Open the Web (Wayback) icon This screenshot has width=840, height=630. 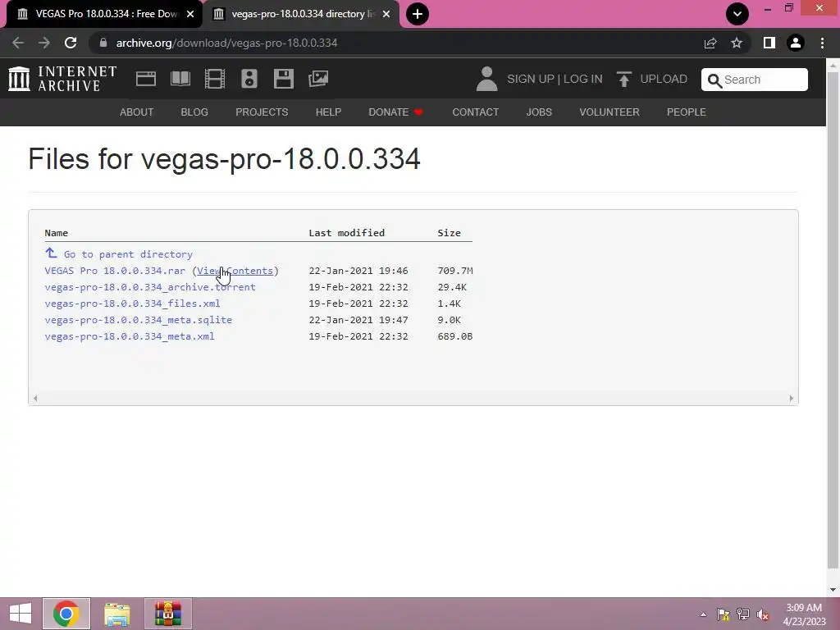[146, 79]
